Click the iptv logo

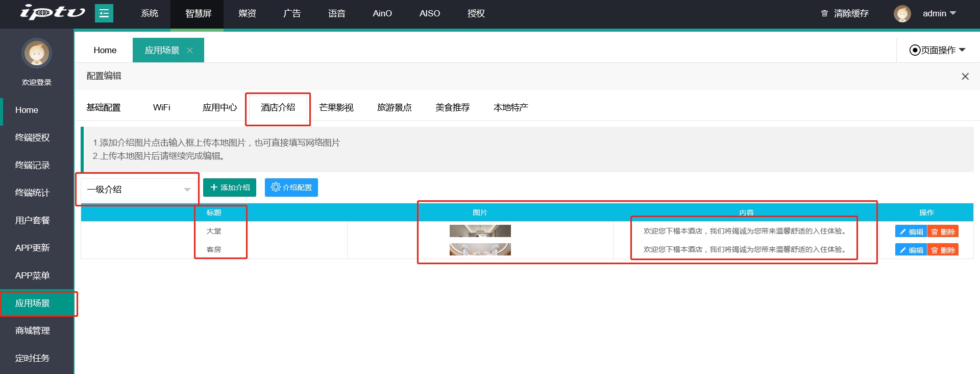[x=52, y=12]
